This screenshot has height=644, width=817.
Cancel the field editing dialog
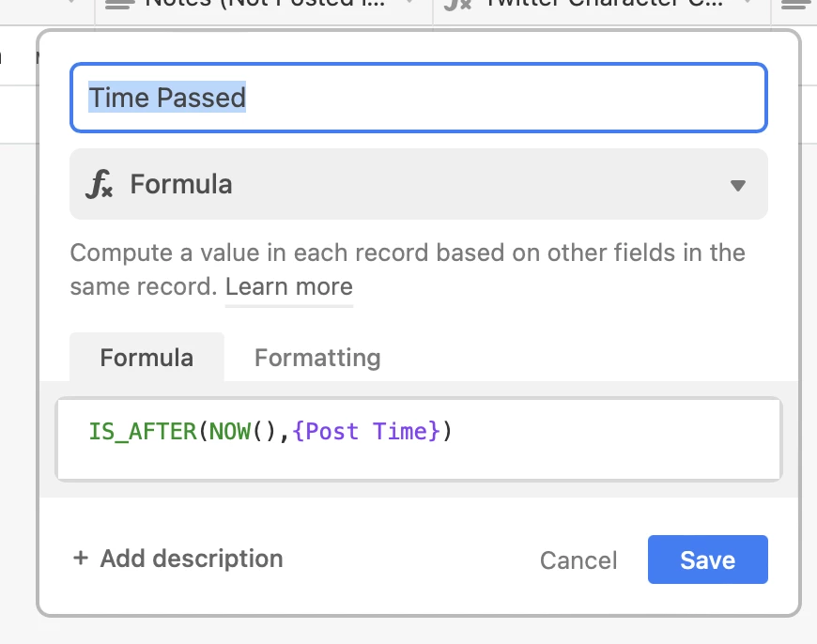tap(578, 560)
